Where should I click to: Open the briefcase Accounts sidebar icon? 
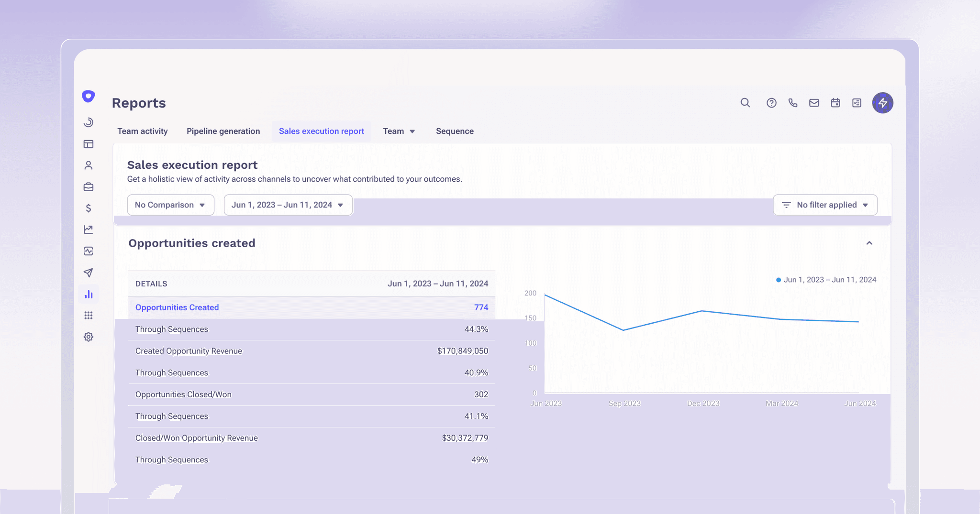point(89,187)
